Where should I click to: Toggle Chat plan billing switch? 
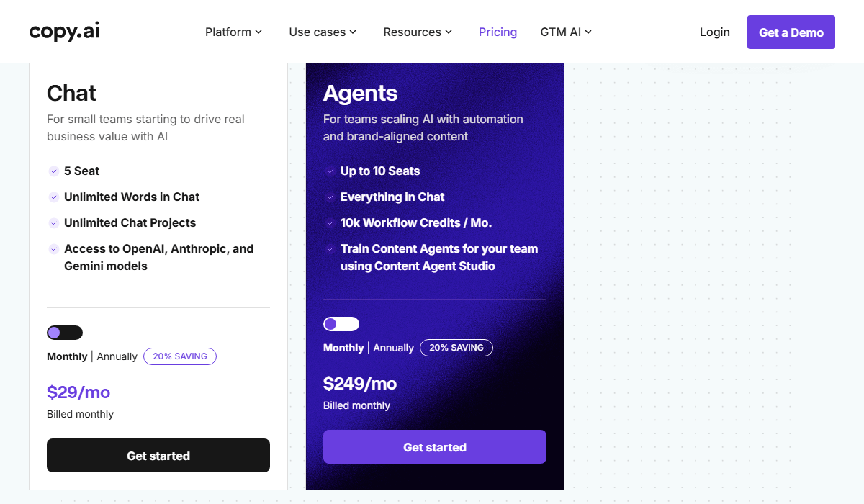click(x=65, y=333)
